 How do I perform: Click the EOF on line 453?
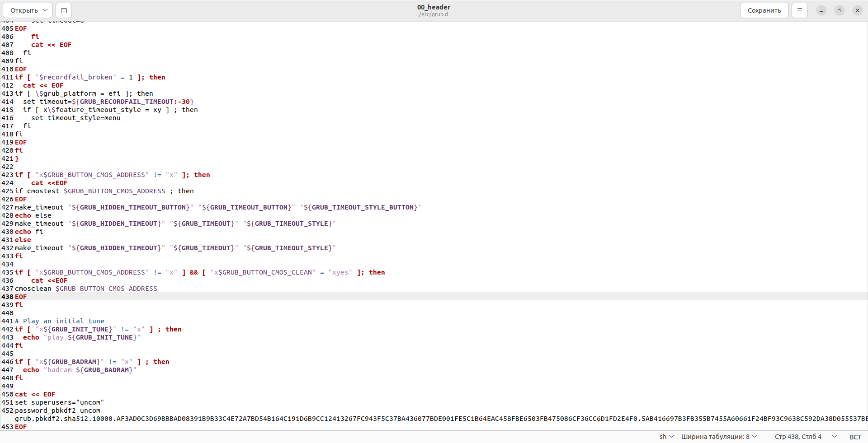(x=21, y=427)
